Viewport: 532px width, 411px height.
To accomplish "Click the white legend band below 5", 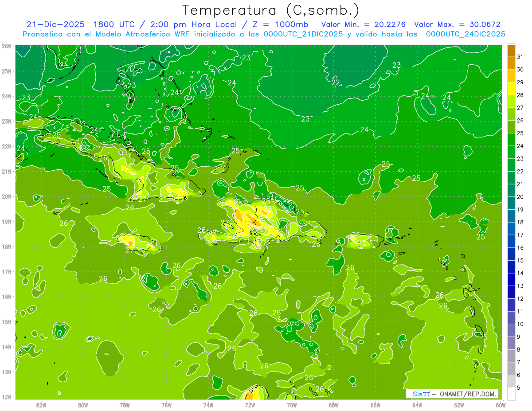I will click(x=511, y=394).
